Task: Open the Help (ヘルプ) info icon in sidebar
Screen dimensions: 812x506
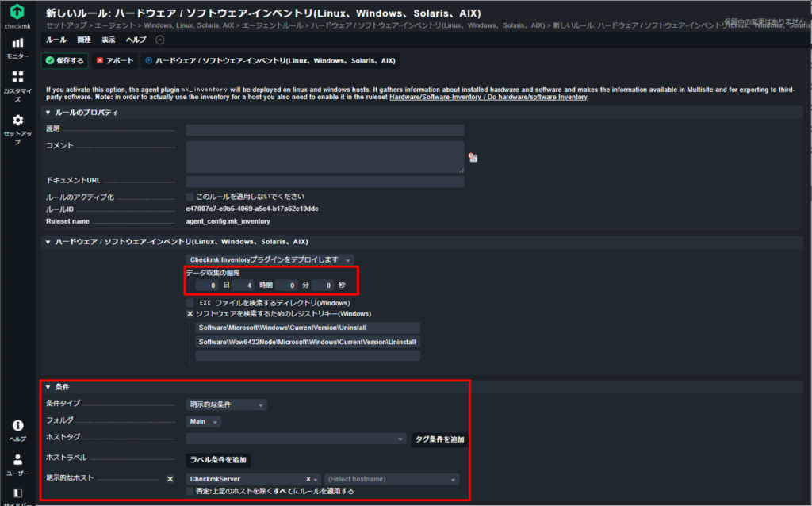Action: click(17, 425)
